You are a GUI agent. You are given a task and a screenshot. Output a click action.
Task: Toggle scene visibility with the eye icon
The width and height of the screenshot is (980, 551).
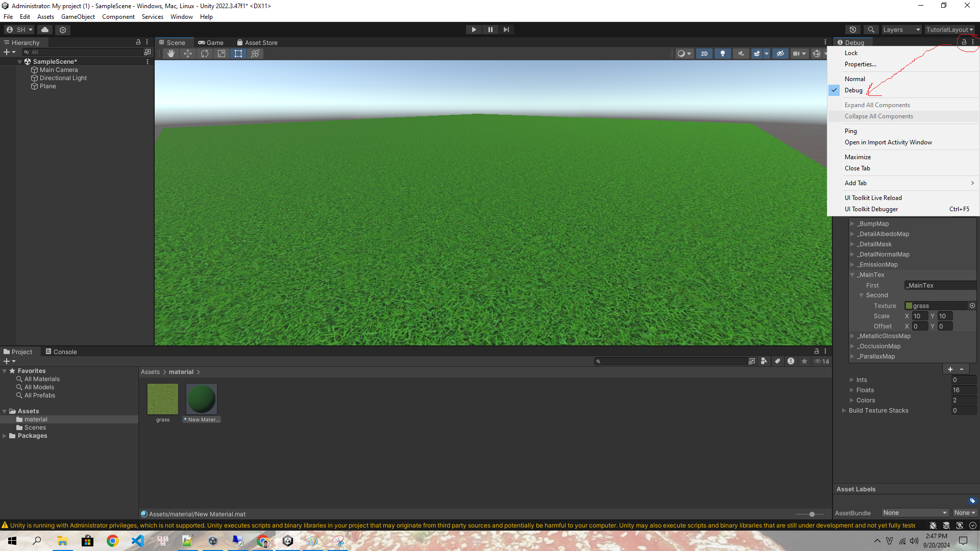coord(780,54)
